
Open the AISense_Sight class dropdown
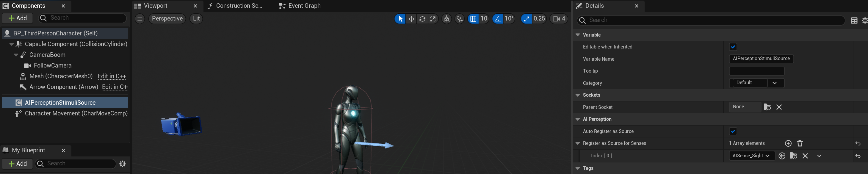[752, 156]
